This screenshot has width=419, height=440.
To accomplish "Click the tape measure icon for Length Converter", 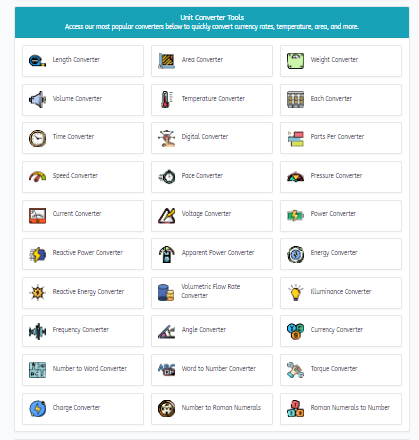I will (37, 61).
